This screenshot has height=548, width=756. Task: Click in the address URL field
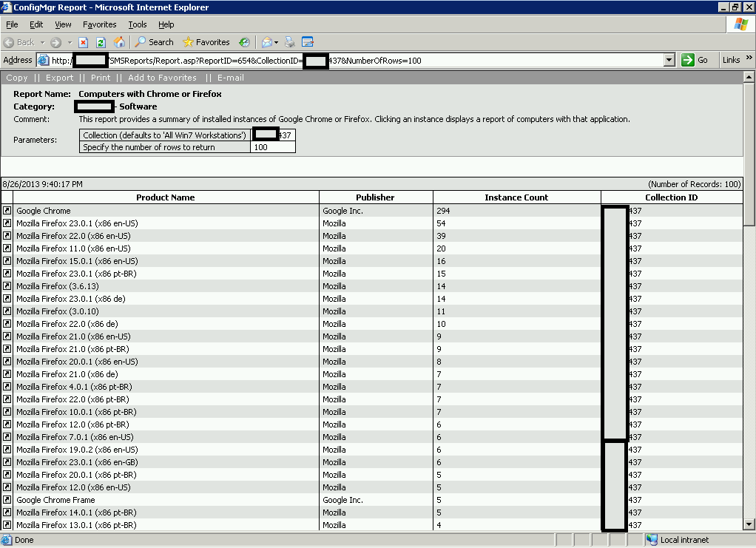(x=357, y=60)
